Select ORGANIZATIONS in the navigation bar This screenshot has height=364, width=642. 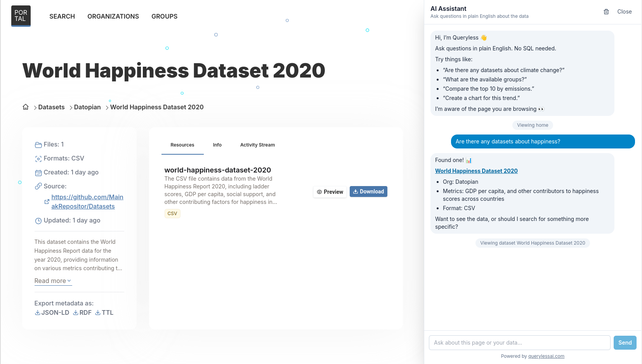click(x=113, y=16)
